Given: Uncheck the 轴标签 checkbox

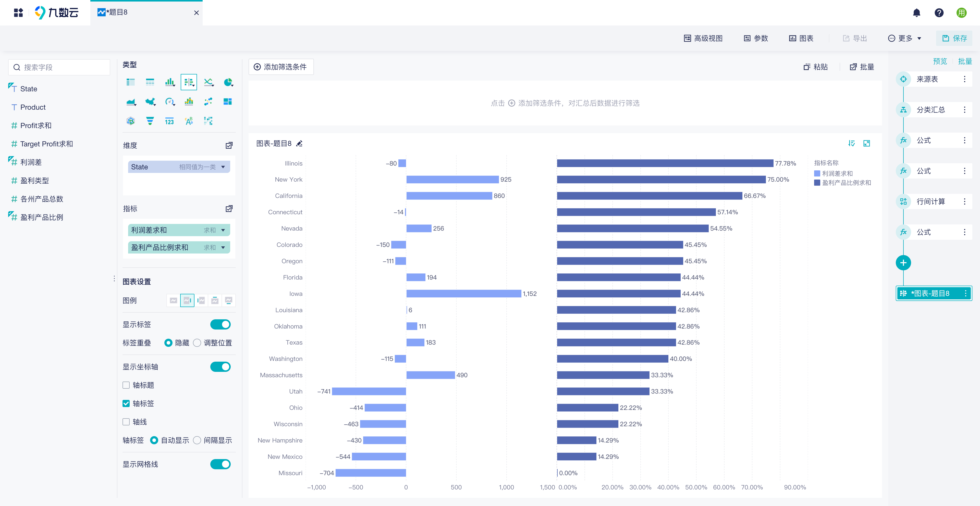Looking at the screenshot, I should [x=126, y=403].
